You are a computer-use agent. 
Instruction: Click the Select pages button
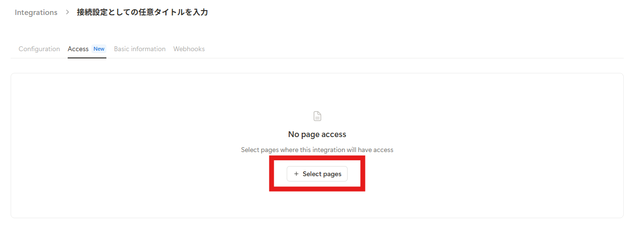coord(317,174)
